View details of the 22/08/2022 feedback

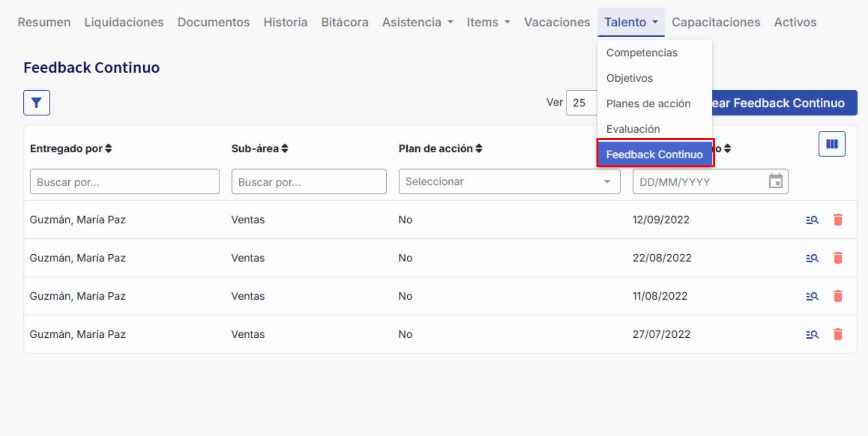pyautogui.click(x=812, y=258)
